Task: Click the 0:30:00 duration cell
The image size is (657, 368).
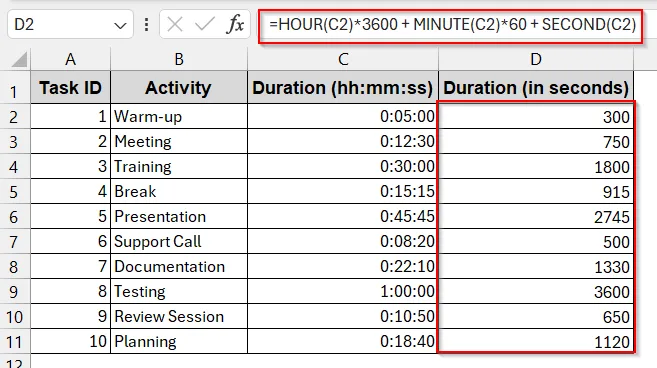Action: click(x=343, y=166)
